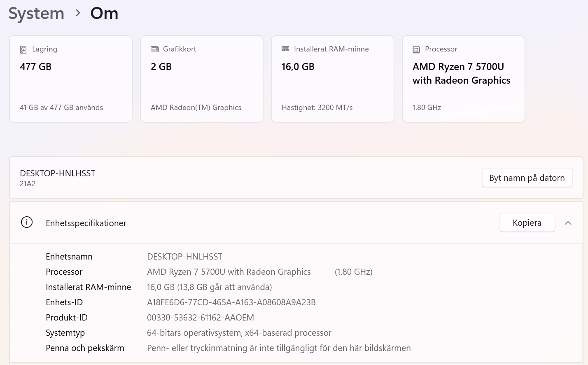
Task: Click the Enhetsspecifikationer header label
Action: (86, 223)
